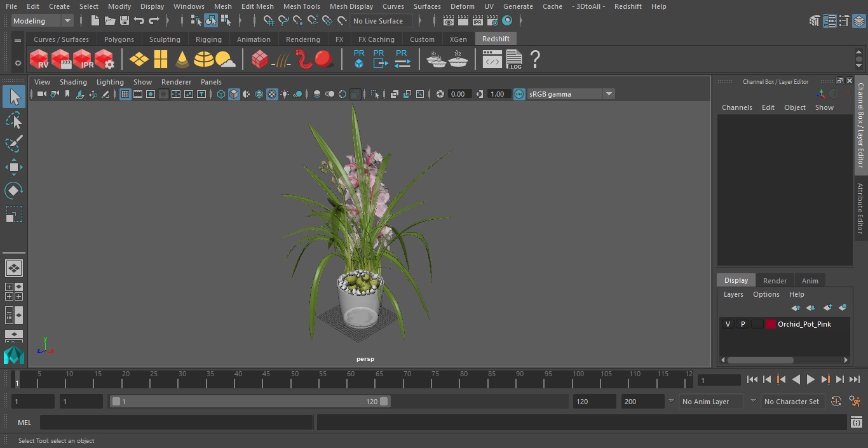Image resolution: width=868 pixels, height=448 pixels.
Task: Click the time range slider bar
Action: 250,402
